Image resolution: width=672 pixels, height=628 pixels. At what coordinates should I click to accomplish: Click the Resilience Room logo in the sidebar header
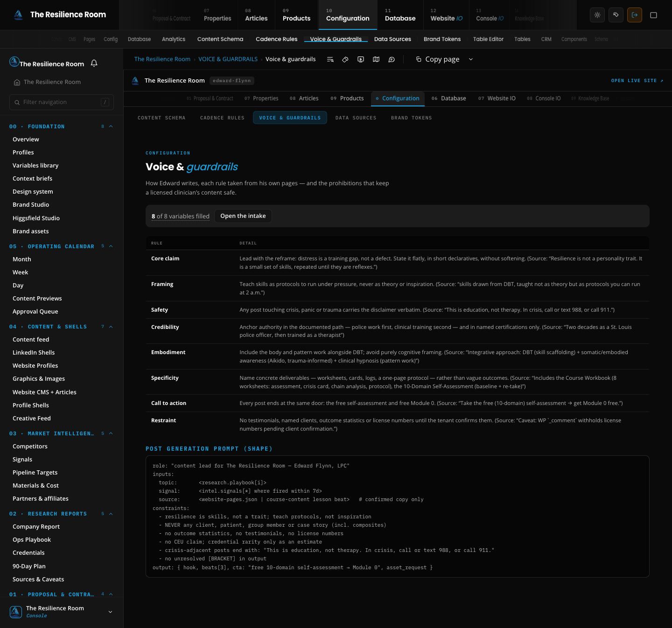tap(14, 62)
